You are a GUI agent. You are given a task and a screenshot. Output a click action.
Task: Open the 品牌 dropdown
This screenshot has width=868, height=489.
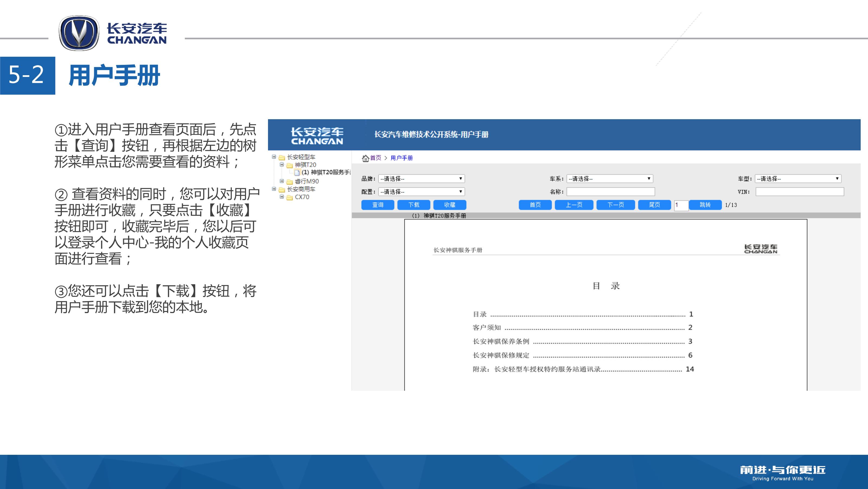(x=421, y=179)
